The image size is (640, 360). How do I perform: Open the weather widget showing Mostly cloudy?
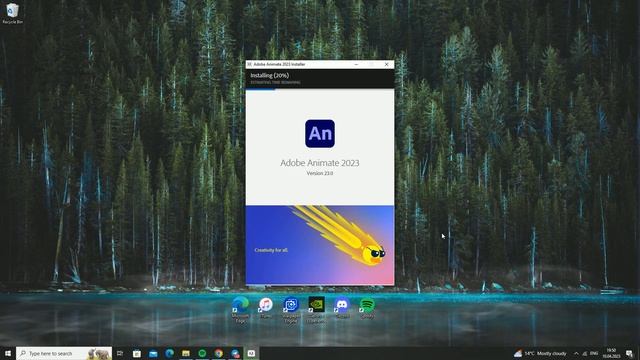tap(540, 353)
